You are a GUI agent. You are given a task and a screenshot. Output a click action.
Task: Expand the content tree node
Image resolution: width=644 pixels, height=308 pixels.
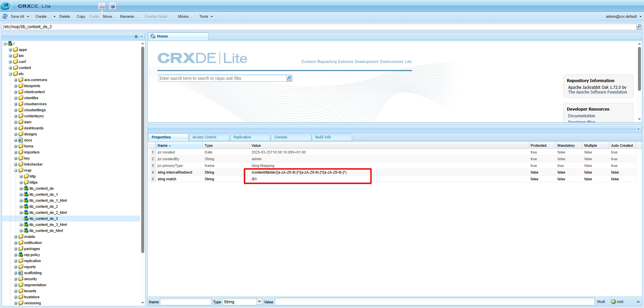point(10,68)
